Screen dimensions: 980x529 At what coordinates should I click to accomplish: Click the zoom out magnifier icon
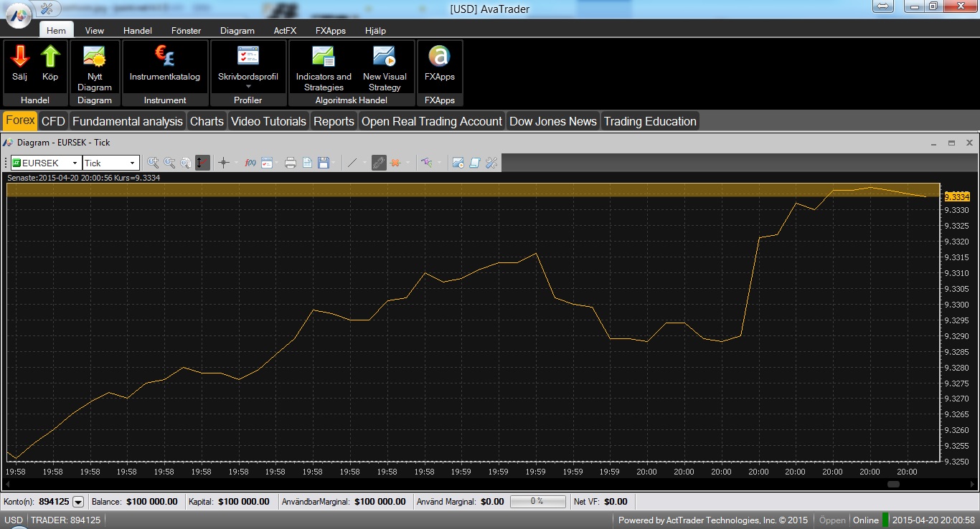click(x=169, y=163)
